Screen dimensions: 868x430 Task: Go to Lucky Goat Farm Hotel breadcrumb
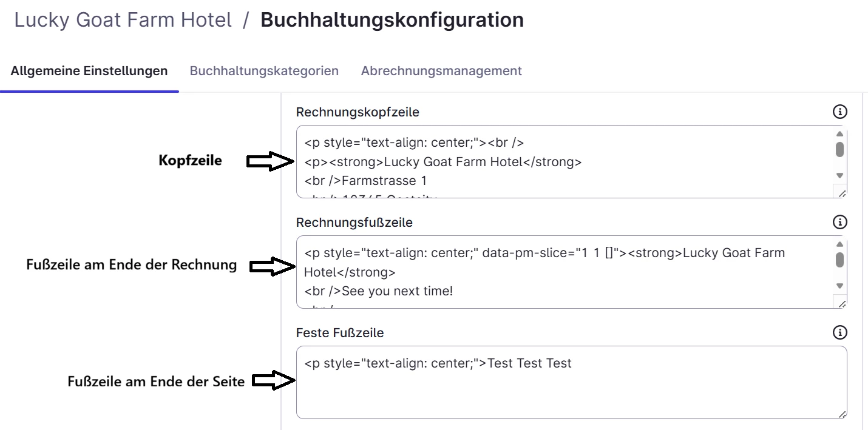[123, 20]
